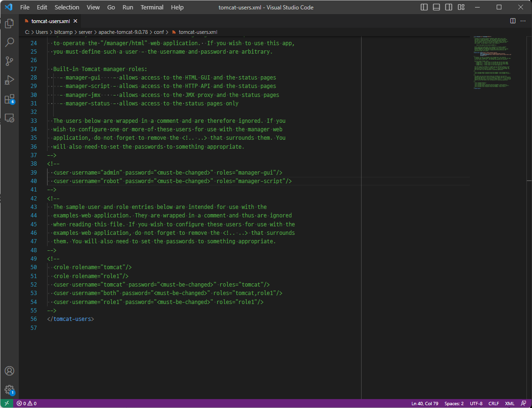Click username="robot" on line 40
Screen dimensions: 532x408
[97, 181]
